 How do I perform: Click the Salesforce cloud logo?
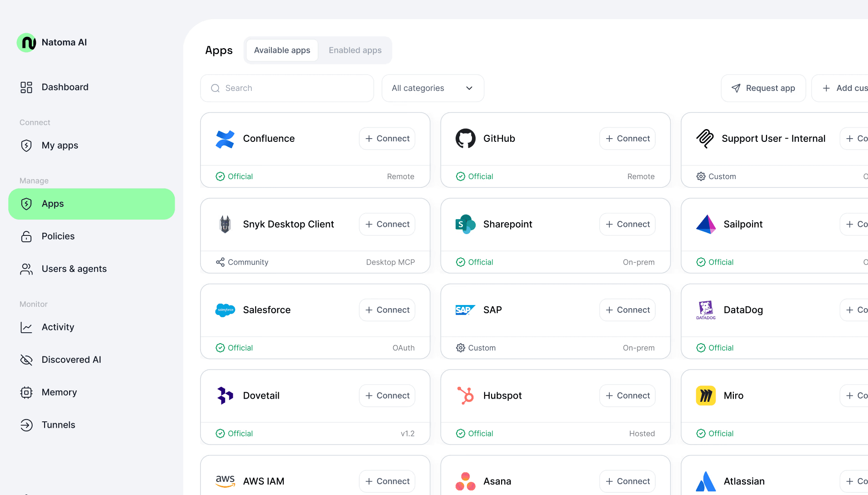pos(225,310)
